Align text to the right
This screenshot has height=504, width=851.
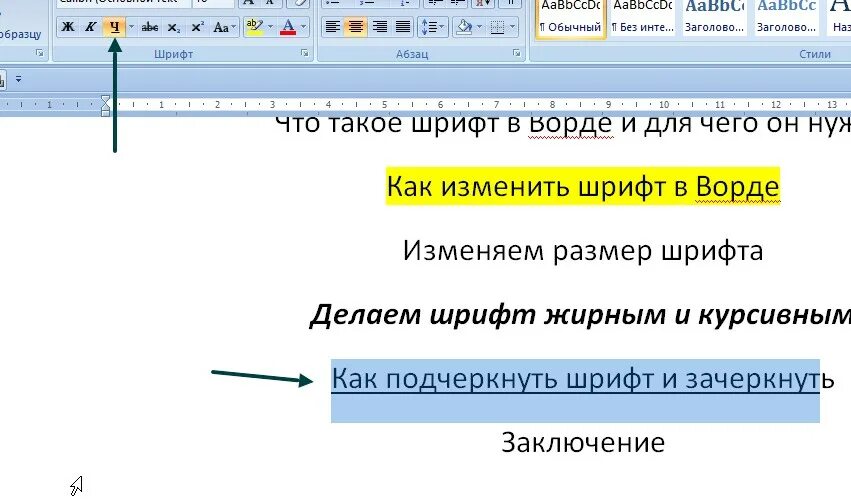(379, 27)
